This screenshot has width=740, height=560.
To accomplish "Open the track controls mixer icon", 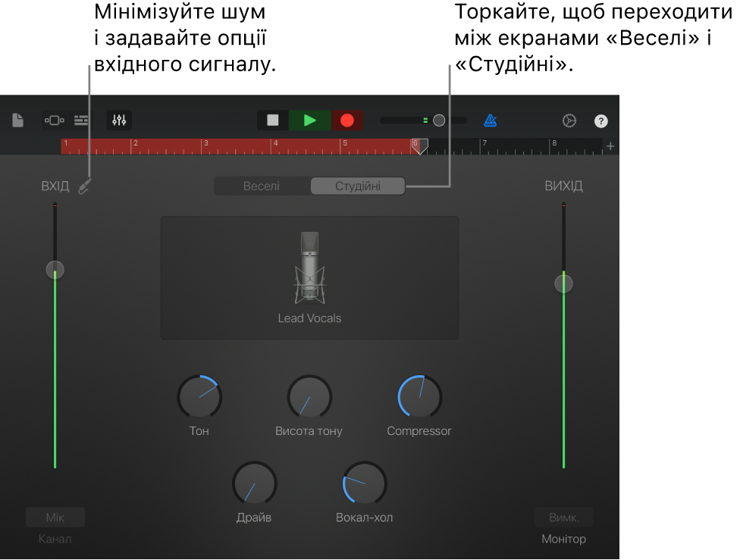I will click(119, 120).
